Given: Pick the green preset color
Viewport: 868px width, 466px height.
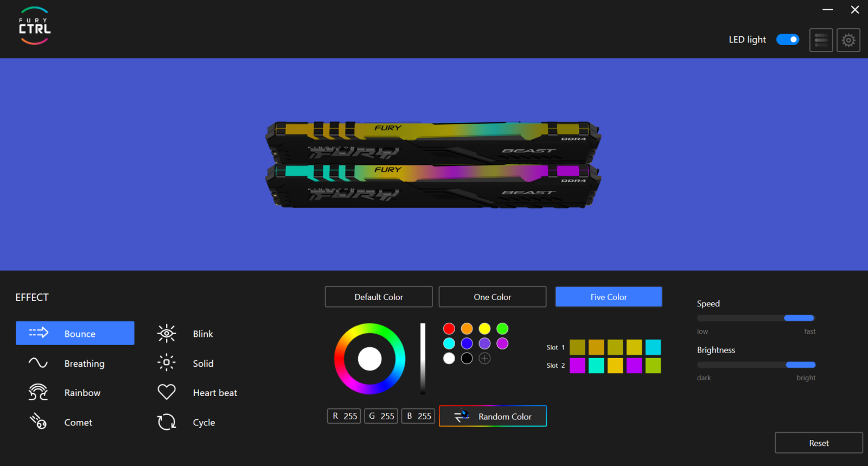Looking at the screenshot, I should coord(503,328).
